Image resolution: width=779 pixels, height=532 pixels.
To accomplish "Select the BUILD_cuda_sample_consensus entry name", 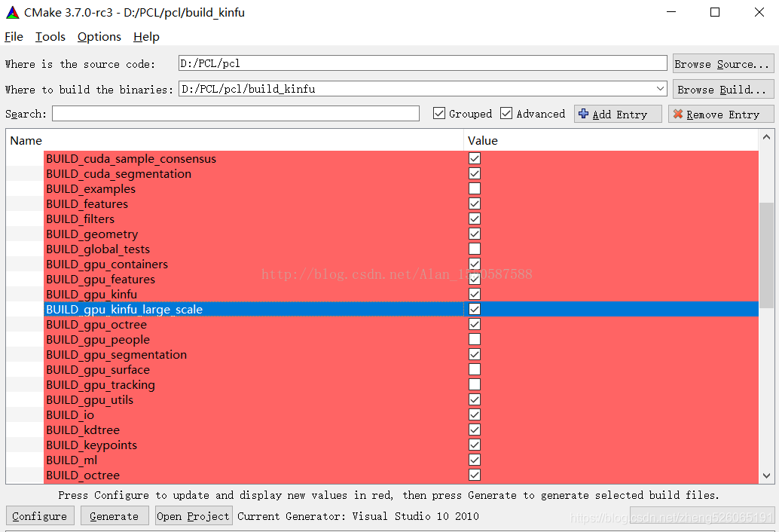I will click(x=131, y=159).
